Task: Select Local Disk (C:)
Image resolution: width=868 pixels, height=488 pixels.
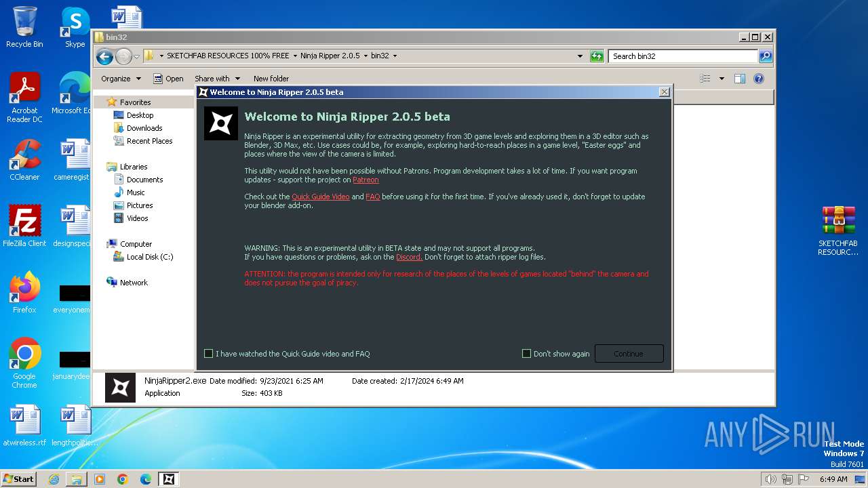Action: 150,257
